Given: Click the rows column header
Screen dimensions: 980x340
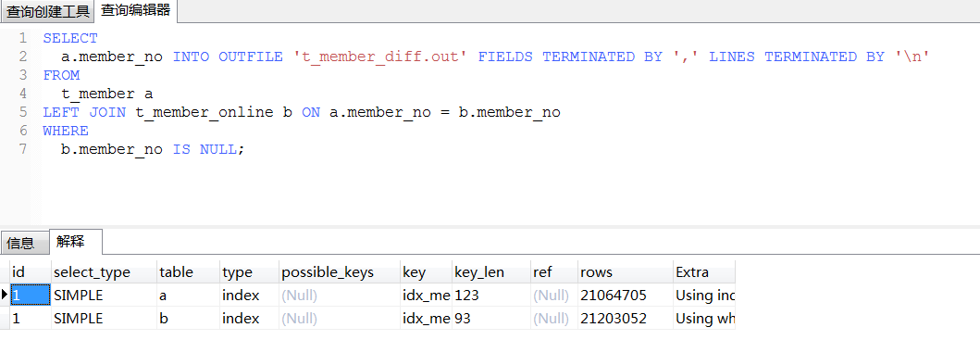Looking at the screenshot, I should coord(625,272).
